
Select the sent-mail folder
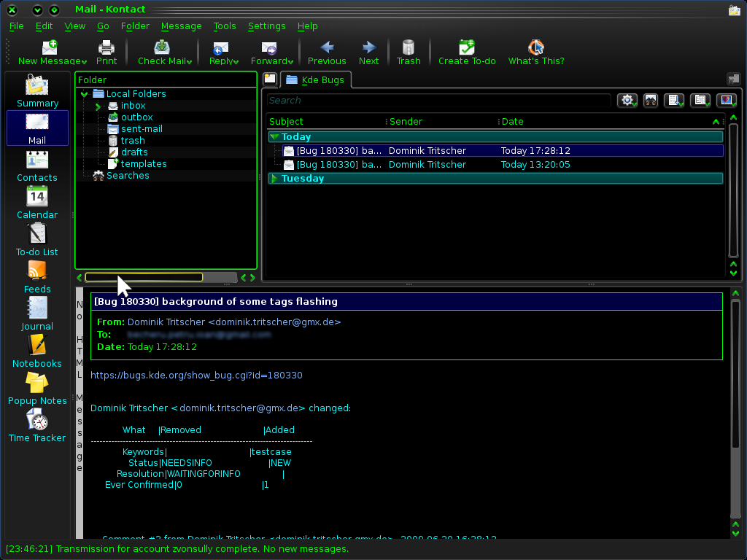click(142, 129)
